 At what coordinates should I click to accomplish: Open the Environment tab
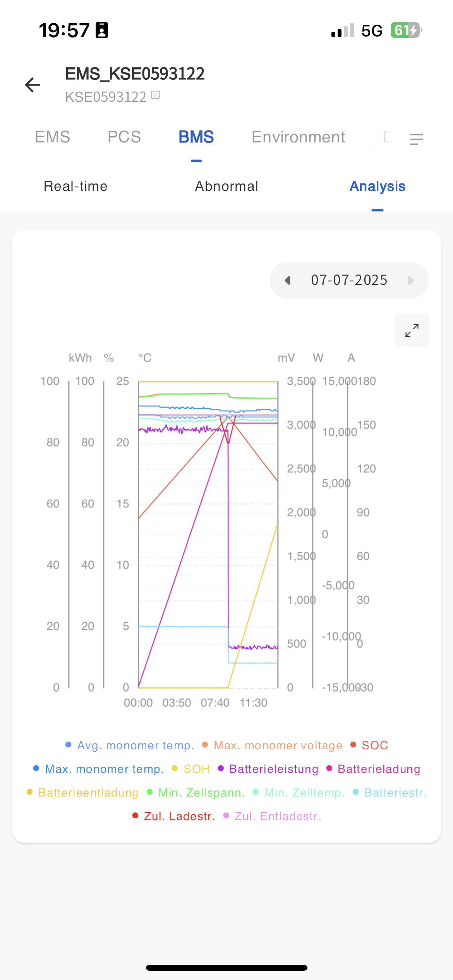298,137
